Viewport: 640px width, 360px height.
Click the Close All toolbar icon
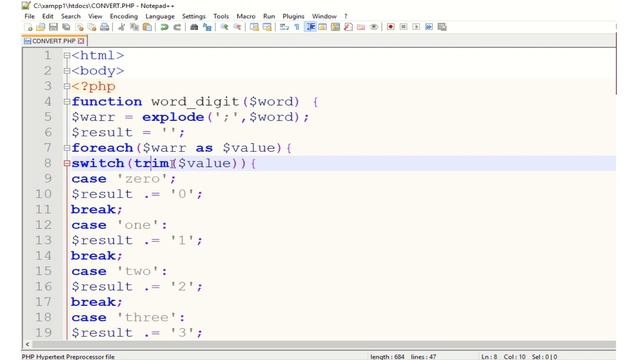coord(92,27)
